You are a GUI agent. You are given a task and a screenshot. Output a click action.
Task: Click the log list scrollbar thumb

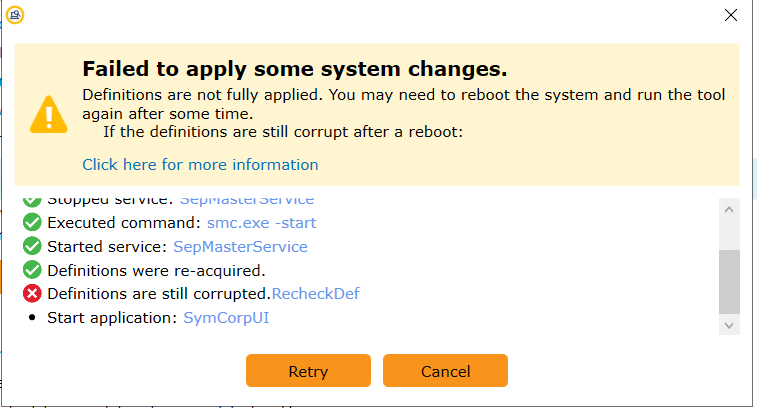tap(729, 282)
